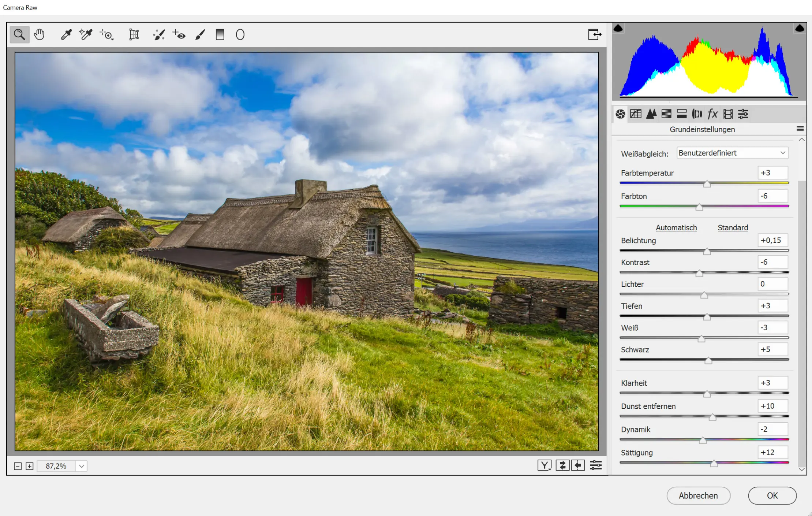This screenshot has height=516, width=812.
Task: Open the zoom level dropdown arrow
Action: tap(82, 466)
